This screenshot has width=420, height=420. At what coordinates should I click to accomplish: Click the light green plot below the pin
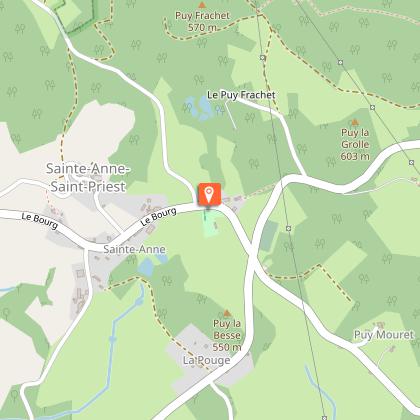211,224
